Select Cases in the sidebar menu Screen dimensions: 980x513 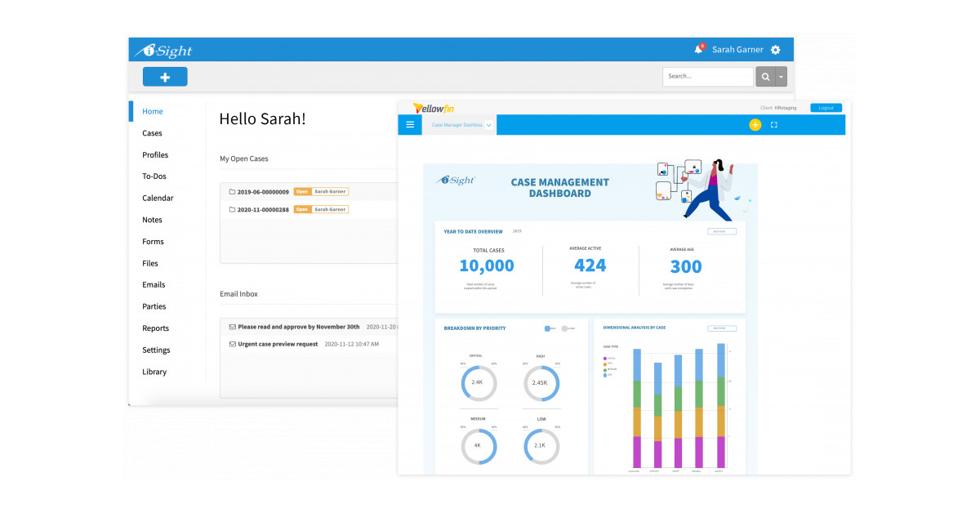click(152, 132)
